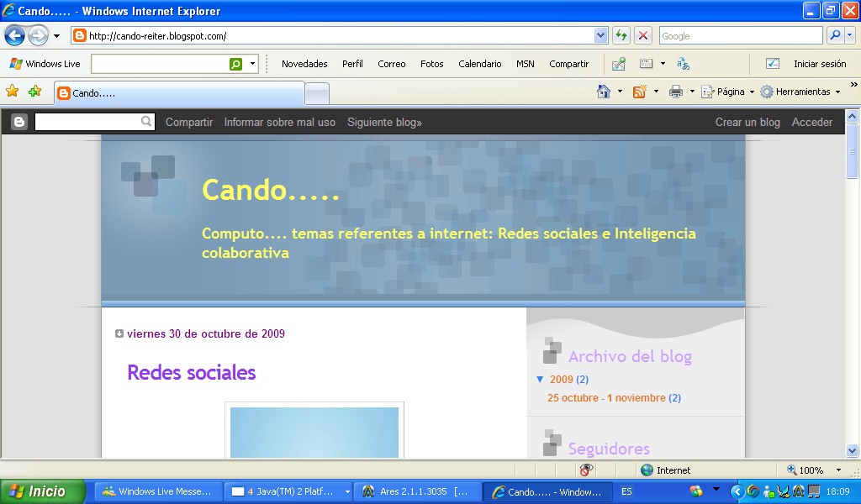
Task: Click the Siguiente blog» link
Action: (x=384, y=122)
